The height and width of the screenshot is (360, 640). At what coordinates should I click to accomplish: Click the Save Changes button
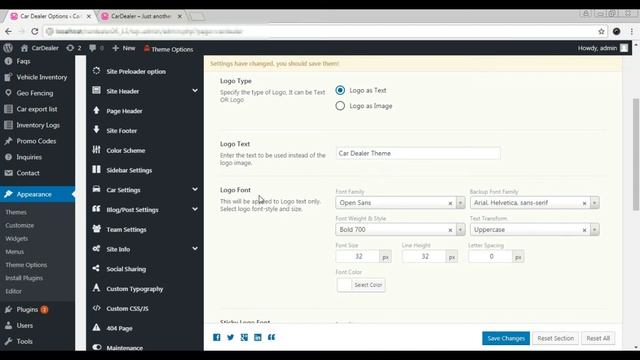[506, 338]
